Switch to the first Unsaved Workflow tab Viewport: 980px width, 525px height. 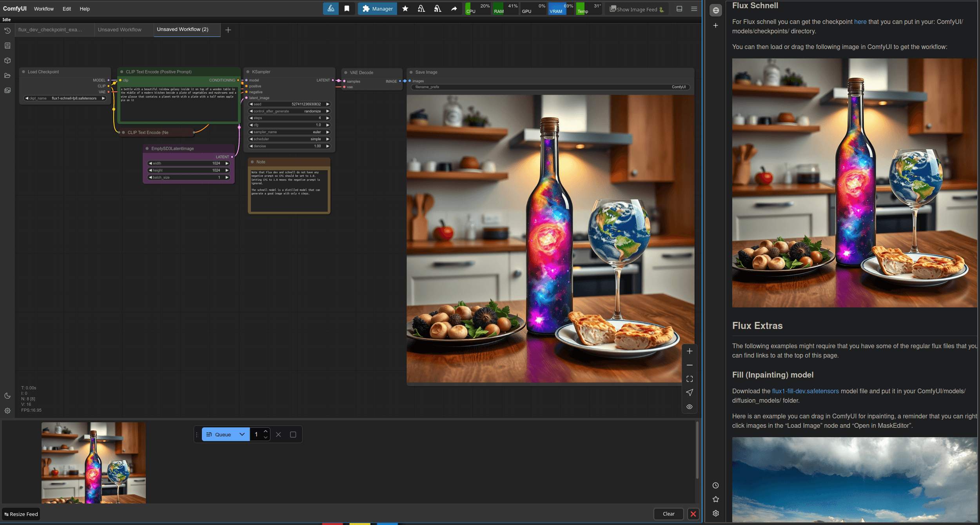(120, 30)
